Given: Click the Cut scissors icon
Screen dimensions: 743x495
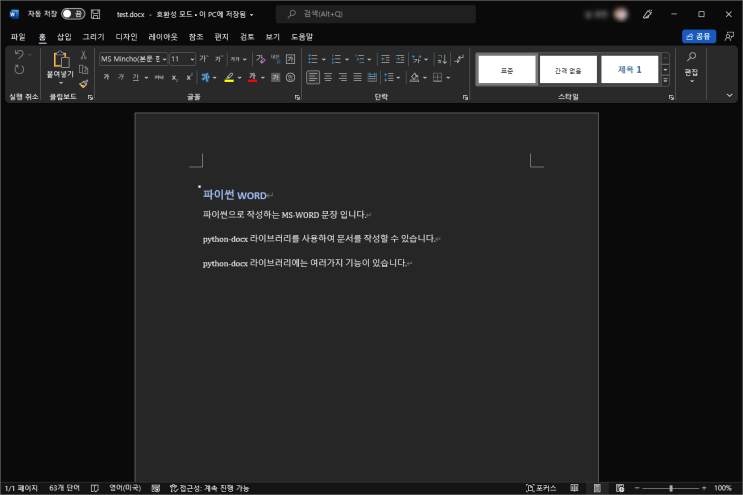Looking at the screenshot, I should click(84, 55).
